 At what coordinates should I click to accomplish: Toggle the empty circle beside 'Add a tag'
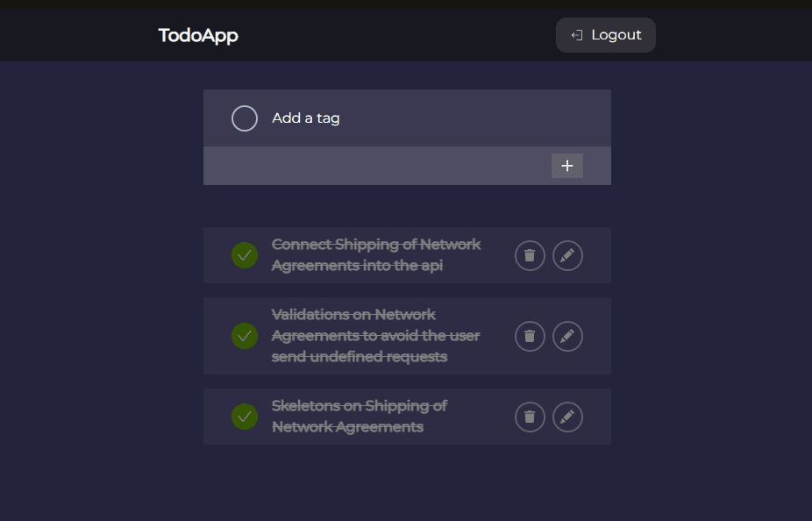pos(245,118)
